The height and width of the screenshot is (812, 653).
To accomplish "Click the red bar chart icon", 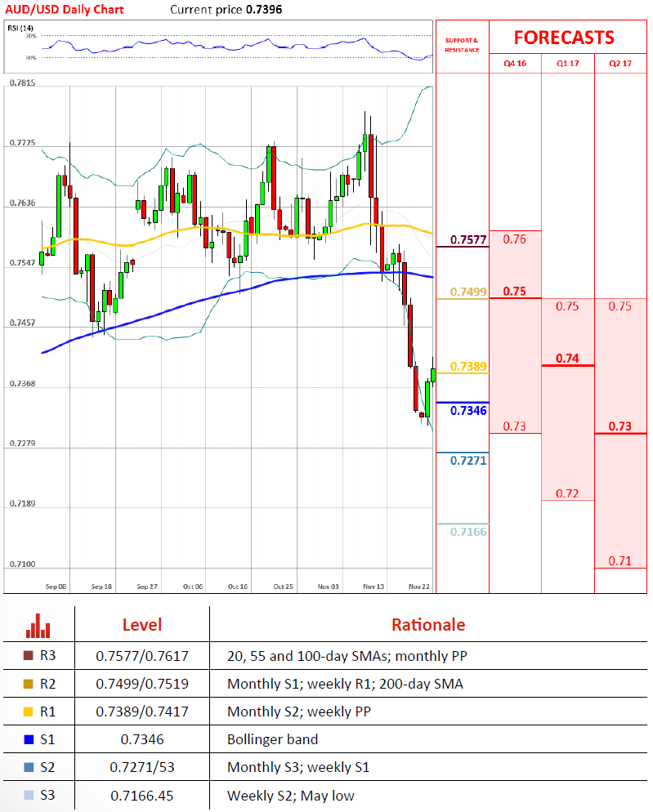I will coord(38,626).
